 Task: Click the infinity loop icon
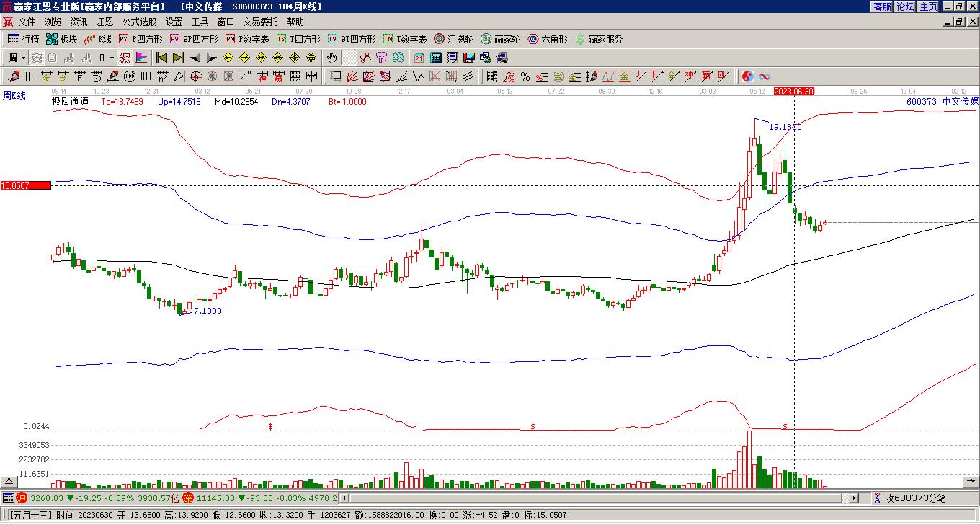point(765,76)
